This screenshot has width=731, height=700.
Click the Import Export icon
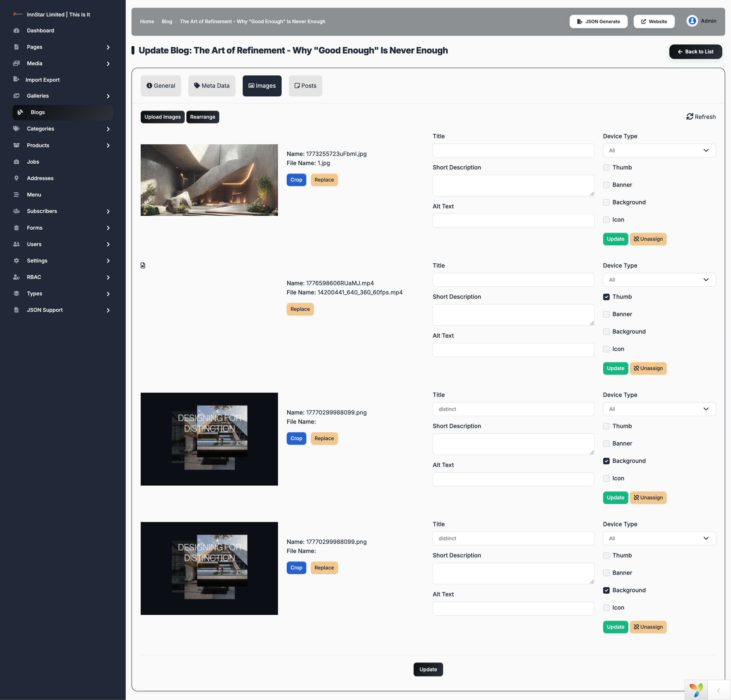(16, 79)
